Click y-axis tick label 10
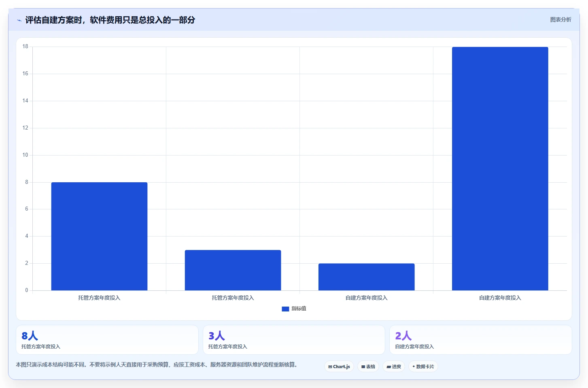The height and width of the screenshot is (388, 588). (x=25, y=155)
